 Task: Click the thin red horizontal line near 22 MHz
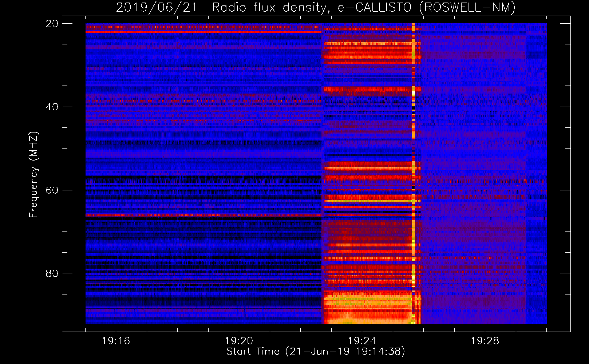tap(203, 32)
